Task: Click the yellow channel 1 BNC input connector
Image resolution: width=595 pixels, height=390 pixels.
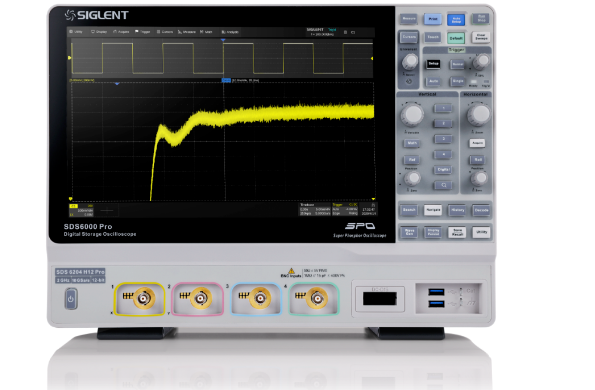Action: coord(143,299)
